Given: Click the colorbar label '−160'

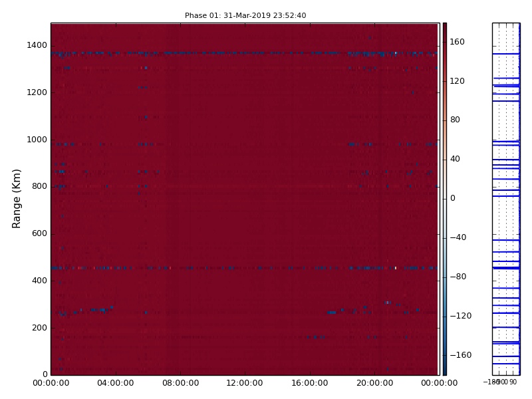Looking at the screenshot, I should tap(460, 355).
